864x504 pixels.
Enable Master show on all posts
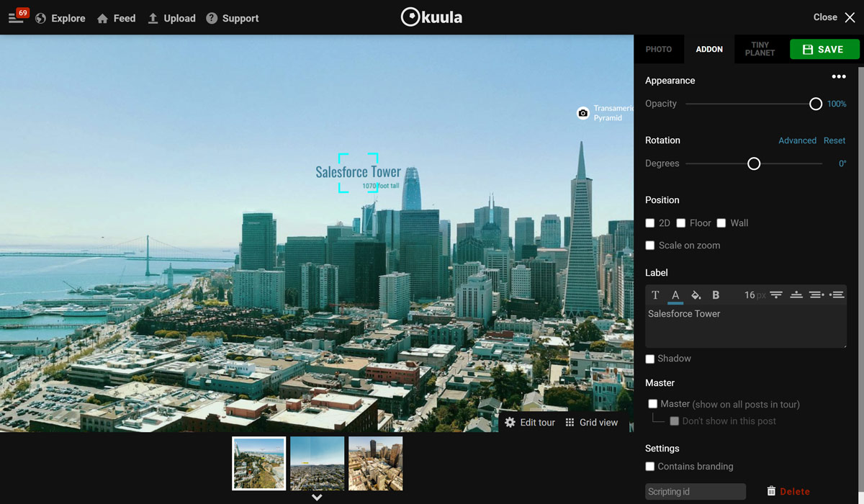pyautogui.click(x=653, y=404)
